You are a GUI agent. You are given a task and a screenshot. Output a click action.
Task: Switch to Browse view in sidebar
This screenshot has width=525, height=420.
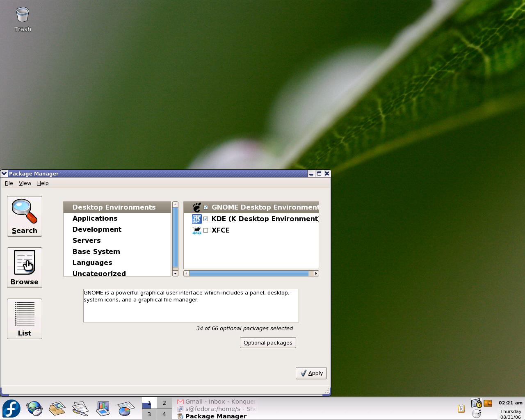pyautogui.click(x=25, y=267)
